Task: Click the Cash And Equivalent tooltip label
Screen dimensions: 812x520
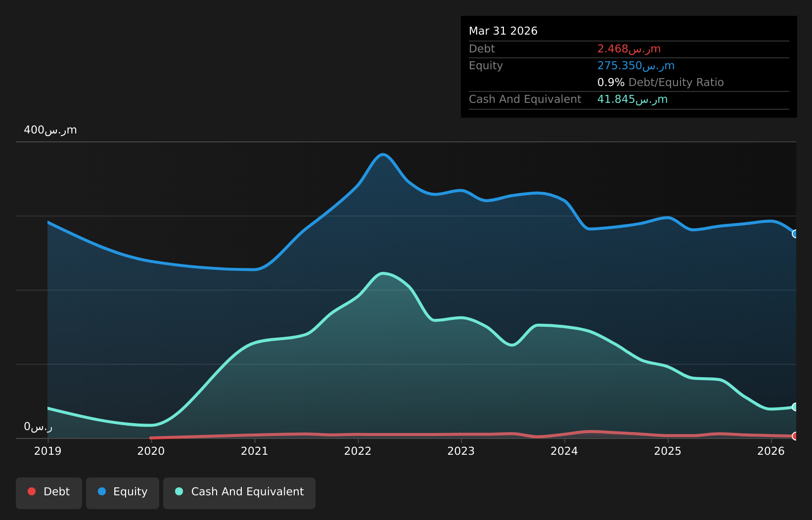Action: click(525, 99)
